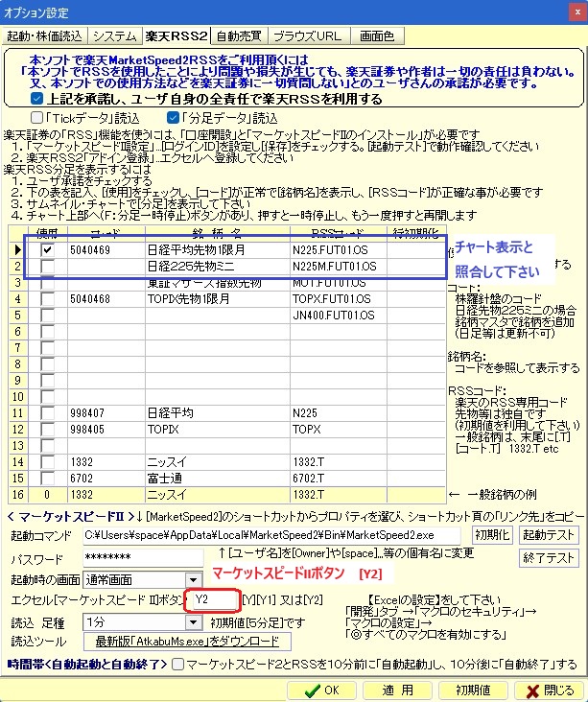Expand the 読込 足種 1分 dropdown
588x702 pixels.
tap(191, 621)
